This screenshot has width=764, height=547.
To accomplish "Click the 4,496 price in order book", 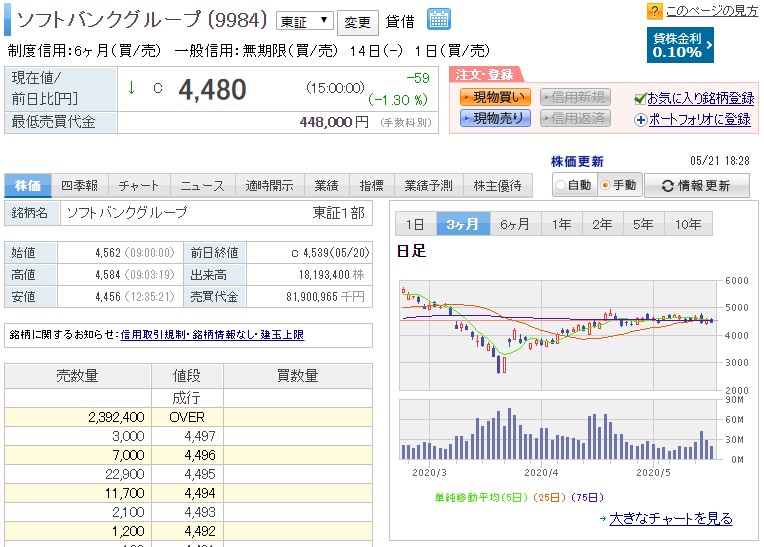I will point(200,455).
